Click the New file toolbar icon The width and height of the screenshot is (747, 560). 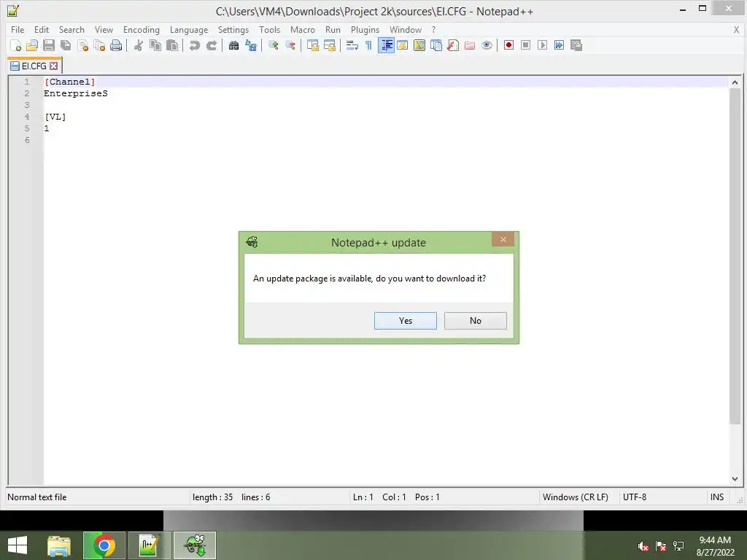point(15,45)
